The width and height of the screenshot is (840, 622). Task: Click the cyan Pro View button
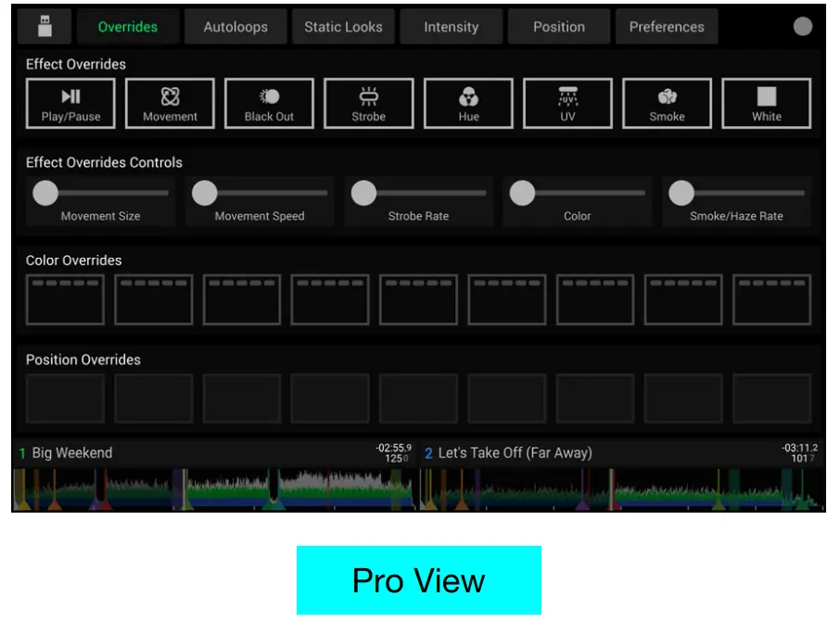pos(418,580)
